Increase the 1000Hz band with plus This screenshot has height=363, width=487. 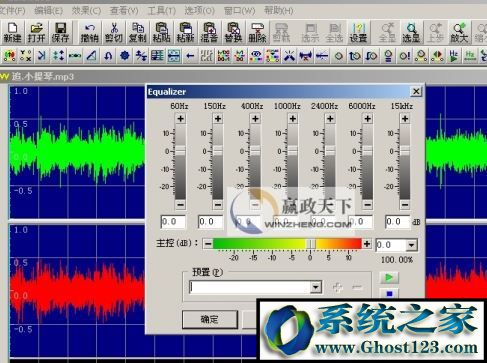(293, 119)
